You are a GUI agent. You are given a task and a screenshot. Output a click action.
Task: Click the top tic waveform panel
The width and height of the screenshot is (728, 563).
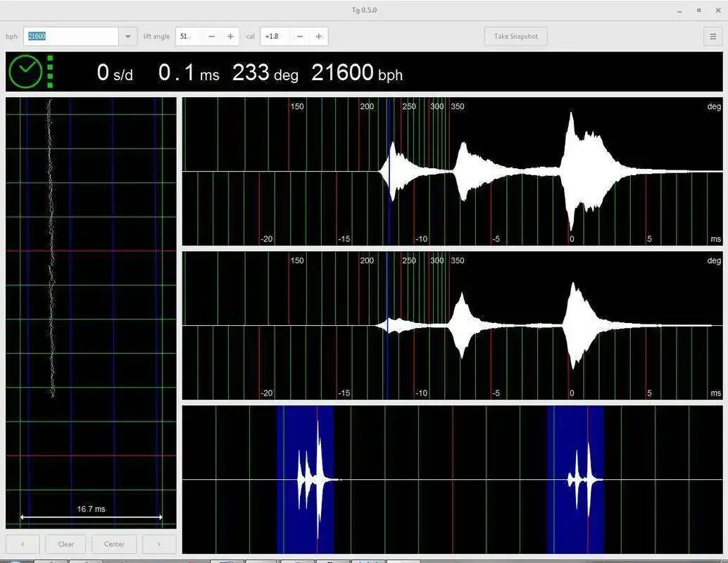(x=452, y=171)
